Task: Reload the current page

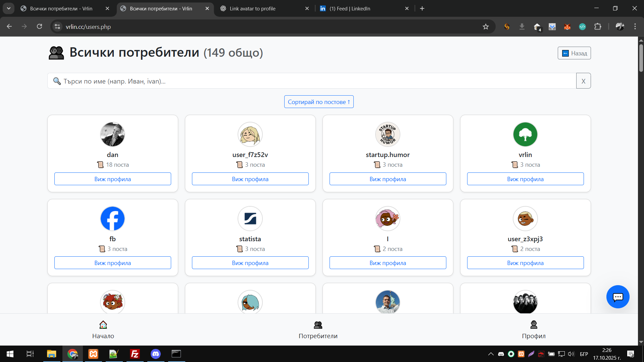Action: click(x=39, y=27)
